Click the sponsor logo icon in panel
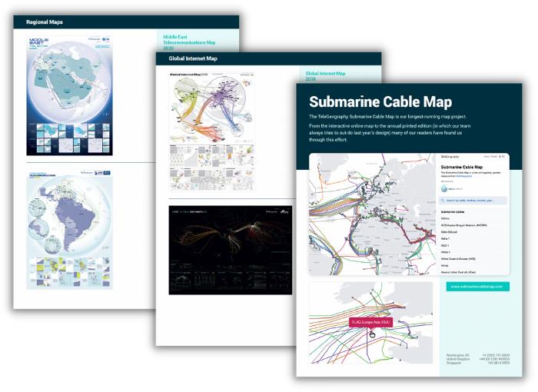The width and height of the screenshot is (538, 392). pyautogui.click(x=446, y=187)
